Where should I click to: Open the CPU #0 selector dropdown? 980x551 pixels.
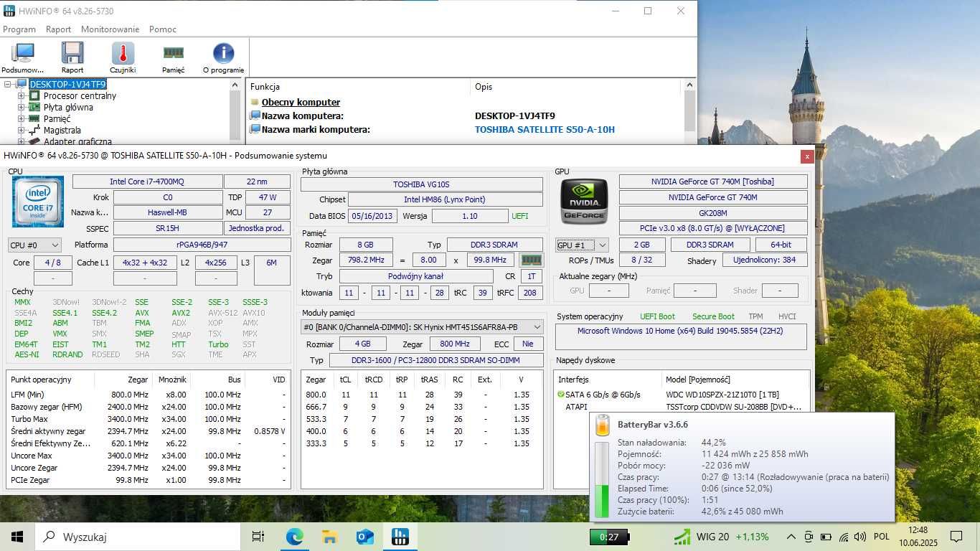(34, 245)
